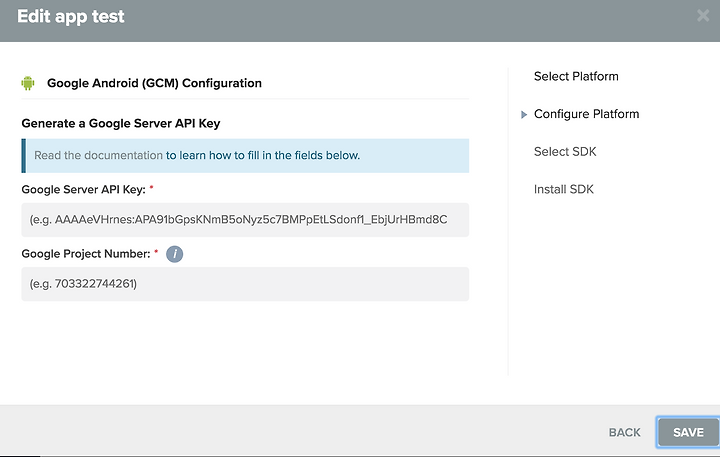Open the Select Platform step
This screenshot has height=457, width=720.
(576, 76)
